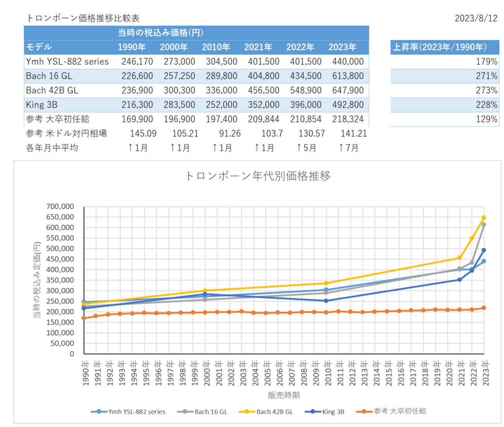Select the chart title トロンボーン年代別価格推移
504x427 pixels.
258,176
